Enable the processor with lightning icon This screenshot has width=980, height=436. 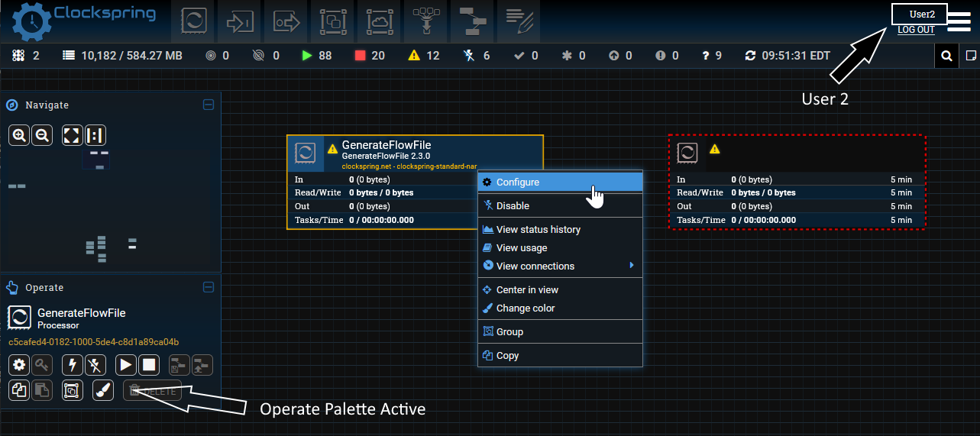point(73,365)
